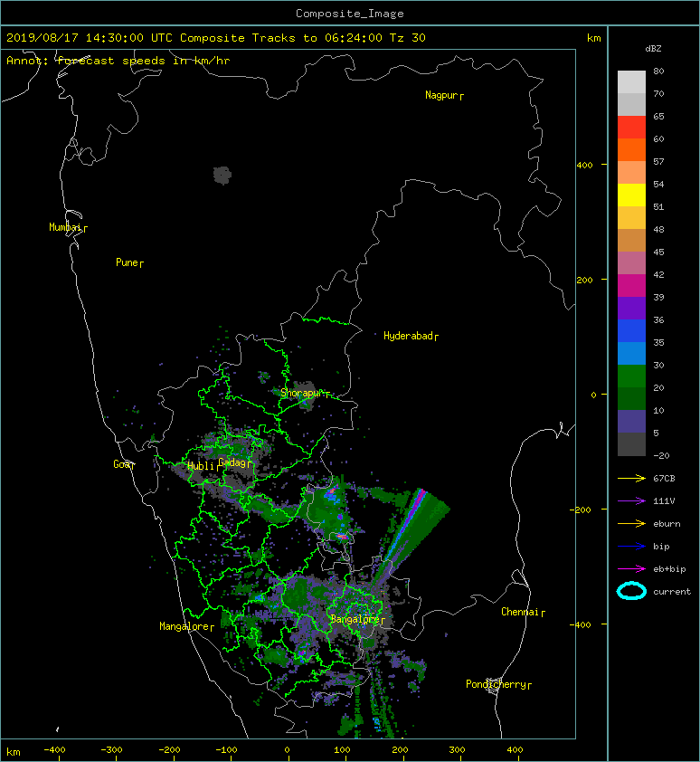This screenshot has height=762, width=700.
Task: Click the eburn arrow legend icon
Action: coord(631,523)
